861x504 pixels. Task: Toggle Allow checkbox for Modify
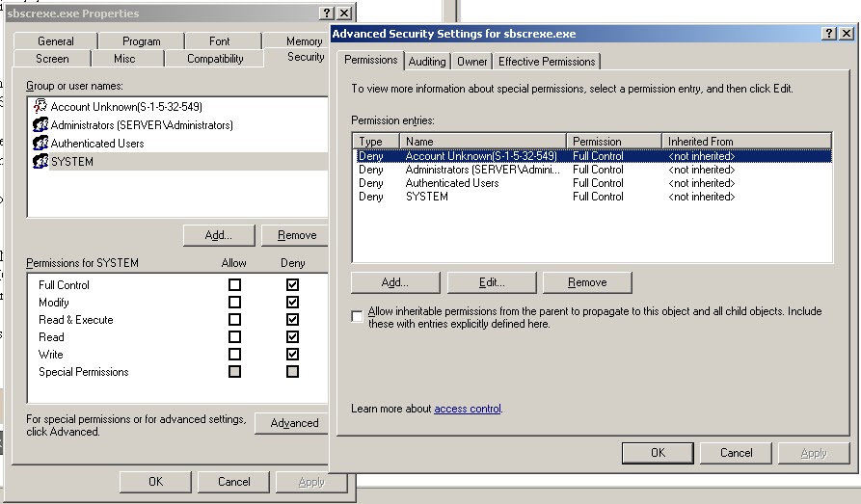tap(234, 302)
